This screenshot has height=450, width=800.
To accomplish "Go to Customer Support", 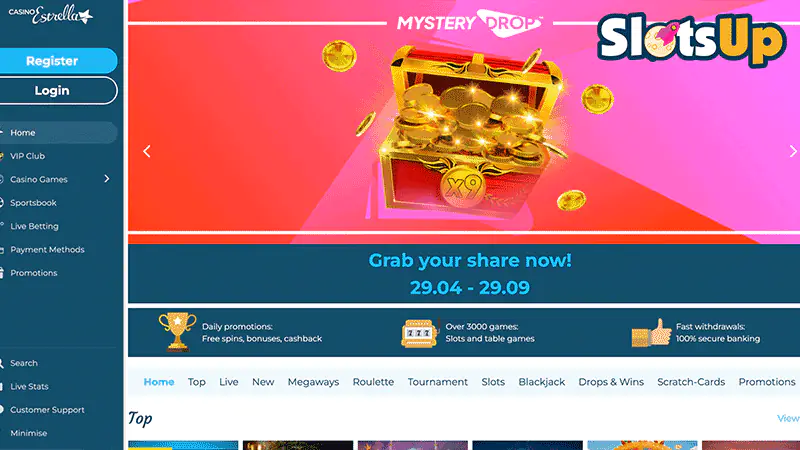I will pyautogui.click(x=47, y=410).
